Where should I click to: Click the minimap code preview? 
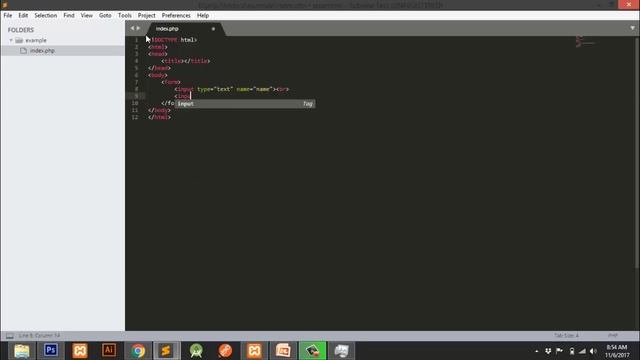point(584,41)
